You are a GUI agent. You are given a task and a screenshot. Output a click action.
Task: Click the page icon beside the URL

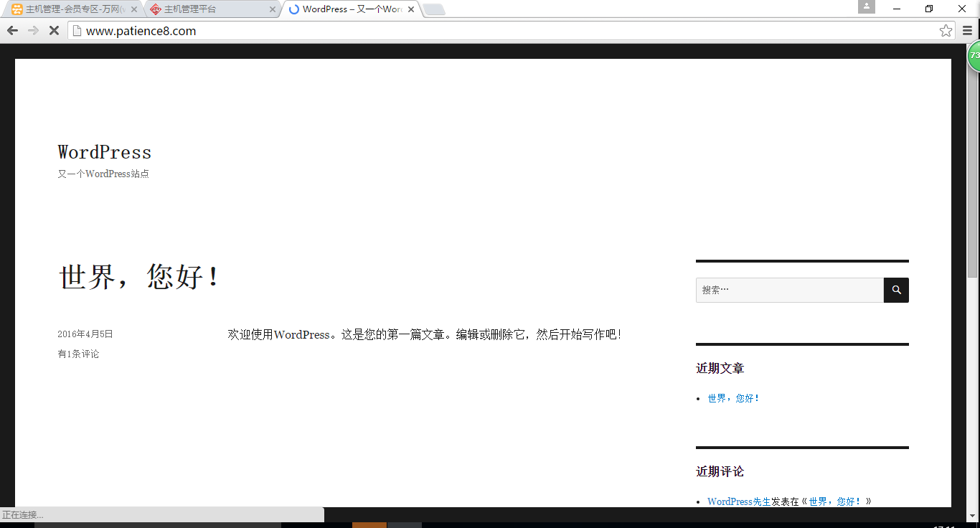(77, 31)
